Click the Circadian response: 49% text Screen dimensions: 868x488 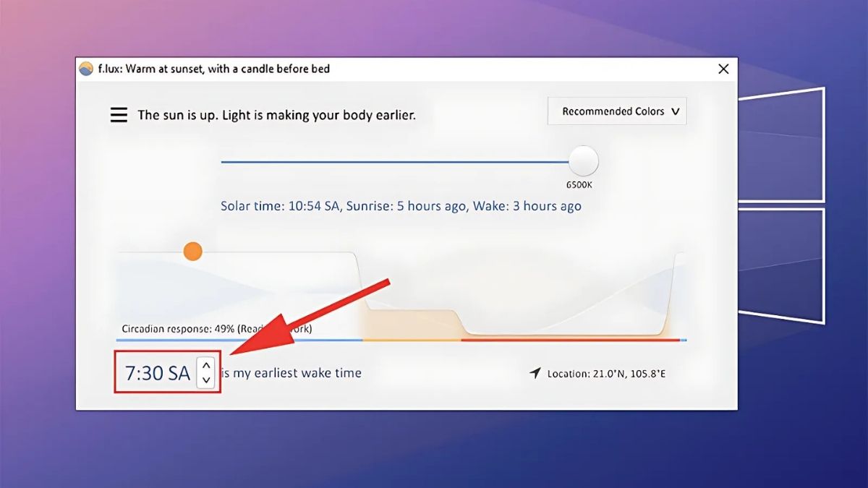[x=217, y=329]
